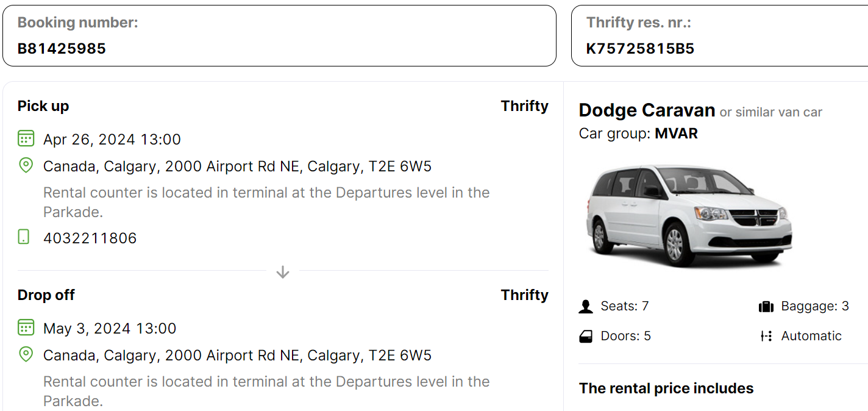This screenshot has width=868, height=411.
Task: Click the pick-up calendar icon
Action: point(26,138)
